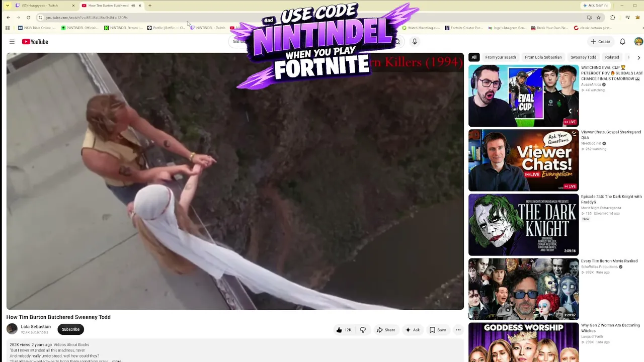Share the Sweeney Todd video

[386, 330]
